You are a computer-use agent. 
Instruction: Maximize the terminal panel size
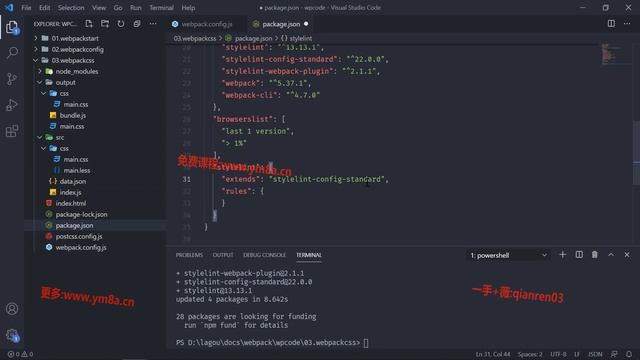(x=611, y=255)
